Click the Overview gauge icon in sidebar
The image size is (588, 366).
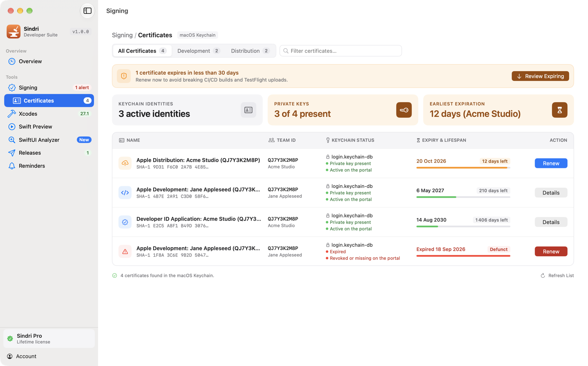[12, 61]
